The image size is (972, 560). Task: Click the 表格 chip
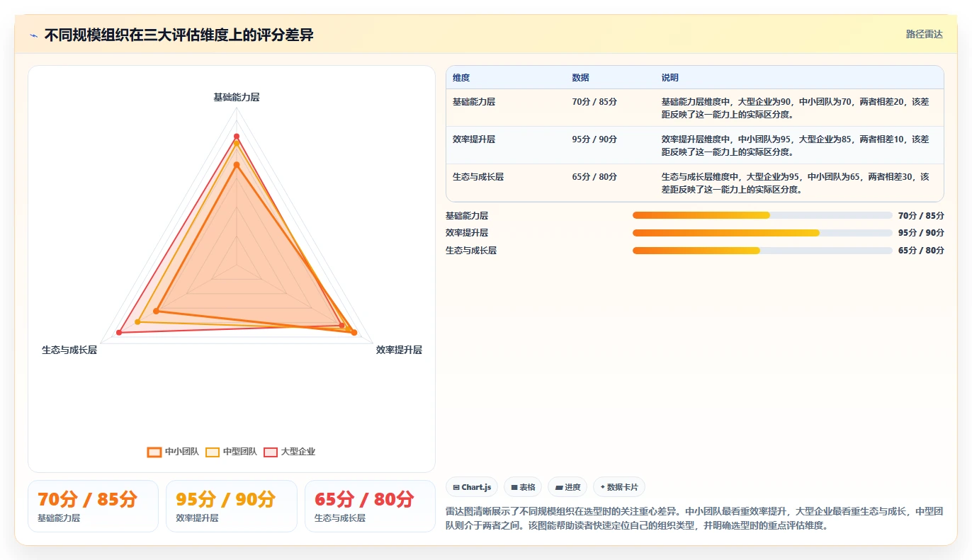pyautogui.click(x=523, y=487)
